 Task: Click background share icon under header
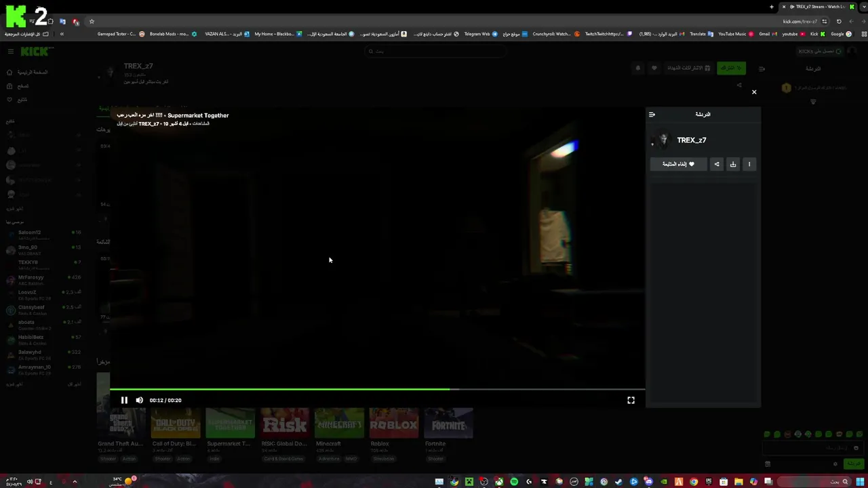[x=739, y=85]
